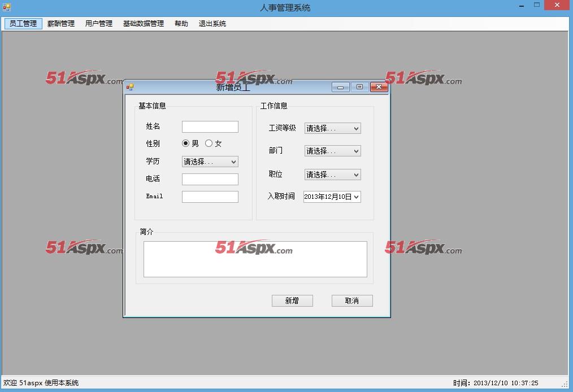Click the 欢迎 51aspx 使用本系统 status text

(41, 383)
